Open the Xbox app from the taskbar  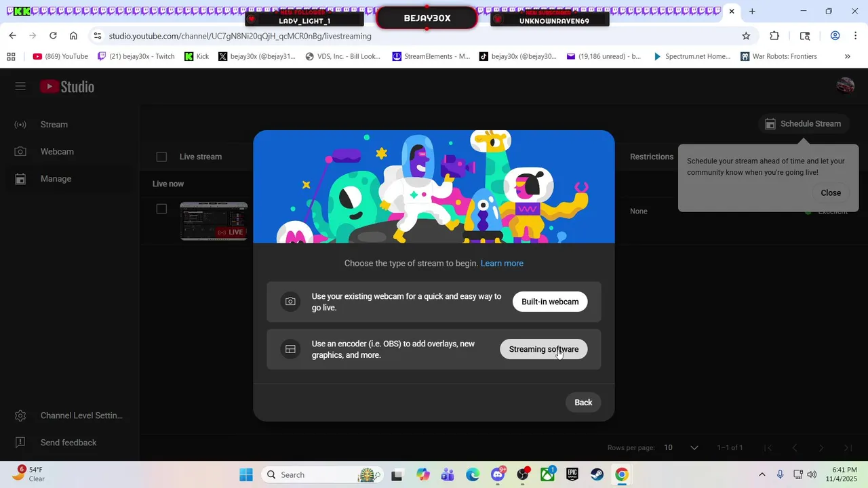point(547,474)
